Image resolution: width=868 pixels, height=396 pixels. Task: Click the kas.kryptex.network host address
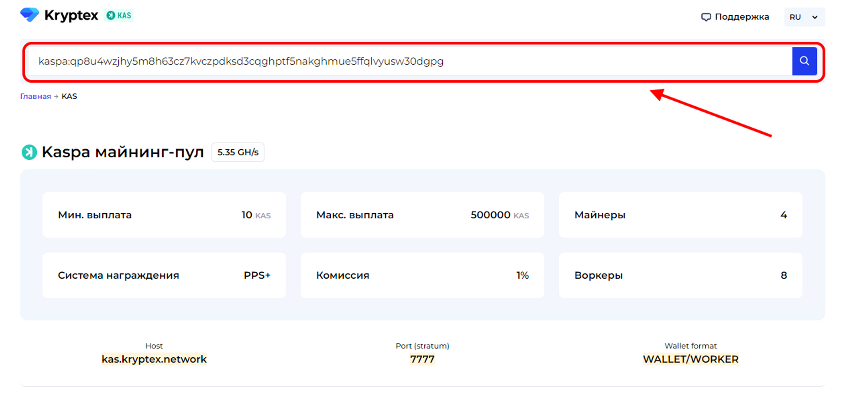tap(154, 359)
